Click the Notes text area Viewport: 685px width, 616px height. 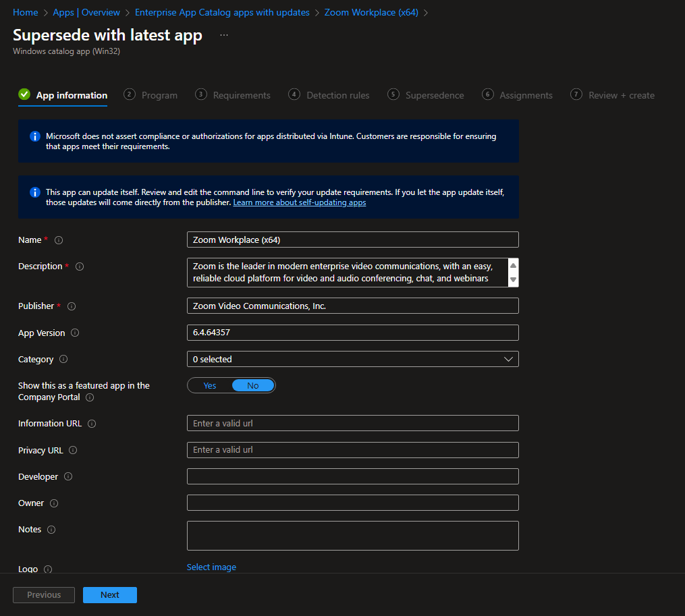352,536
